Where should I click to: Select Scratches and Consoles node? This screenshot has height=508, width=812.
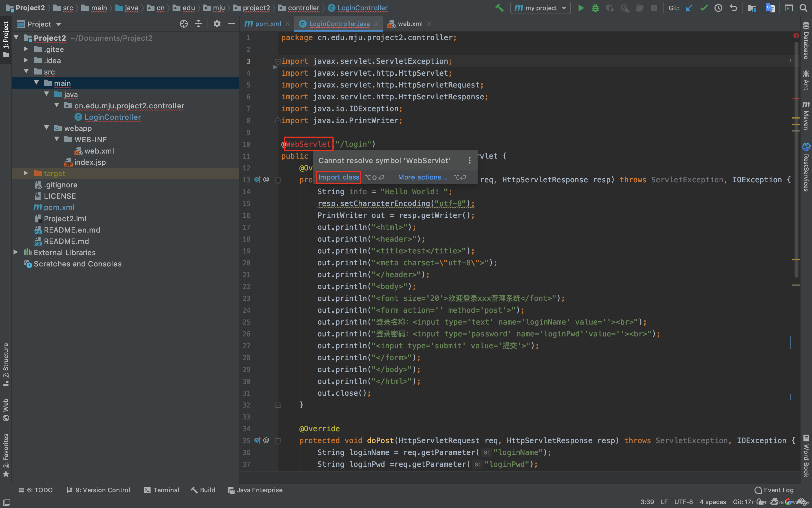(x=77, y=264)
